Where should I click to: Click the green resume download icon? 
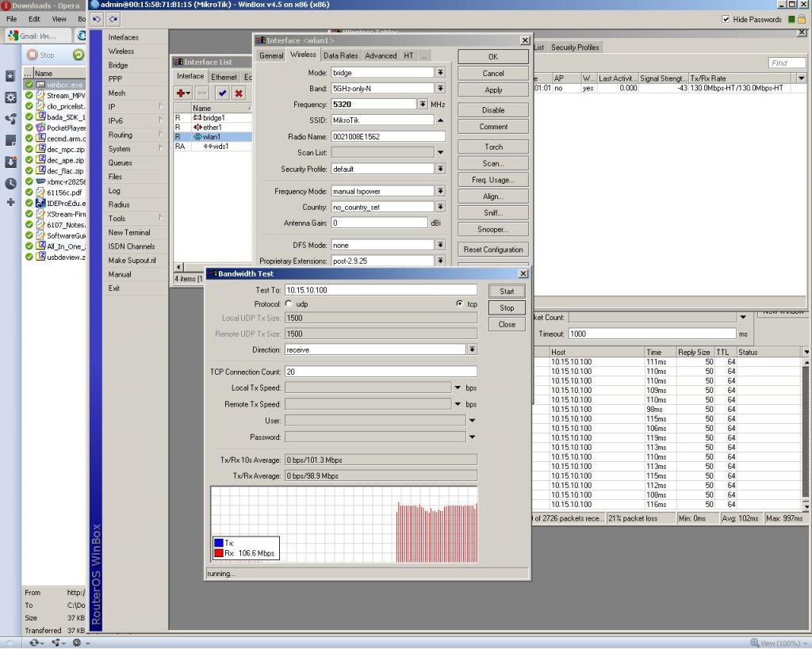pyautogui.click(x=79, y=55)
